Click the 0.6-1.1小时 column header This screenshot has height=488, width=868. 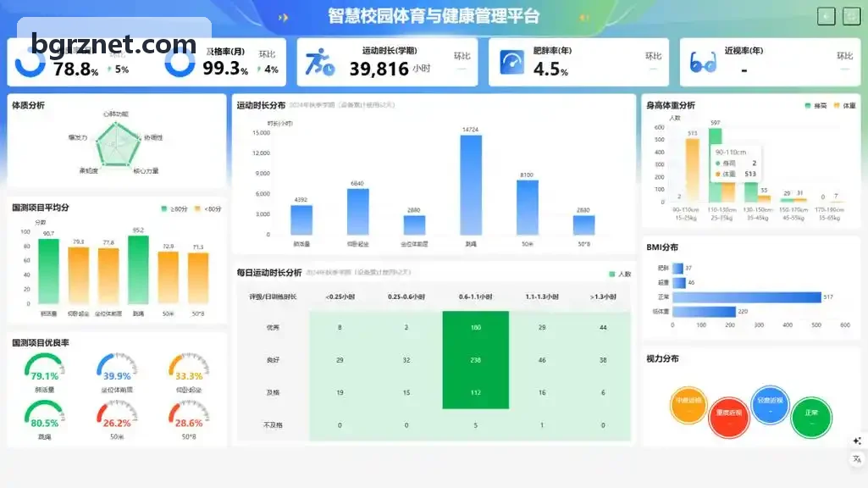coord(476,297)
